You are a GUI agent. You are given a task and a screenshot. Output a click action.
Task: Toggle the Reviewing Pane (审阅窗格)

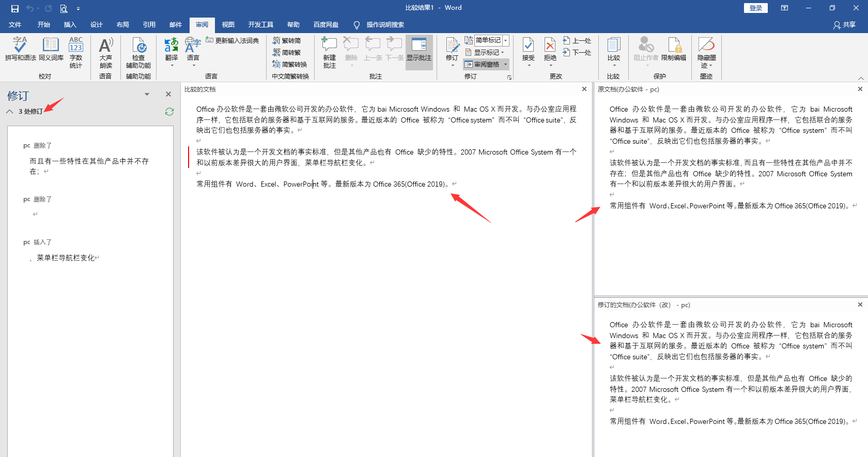pos(482,64)
